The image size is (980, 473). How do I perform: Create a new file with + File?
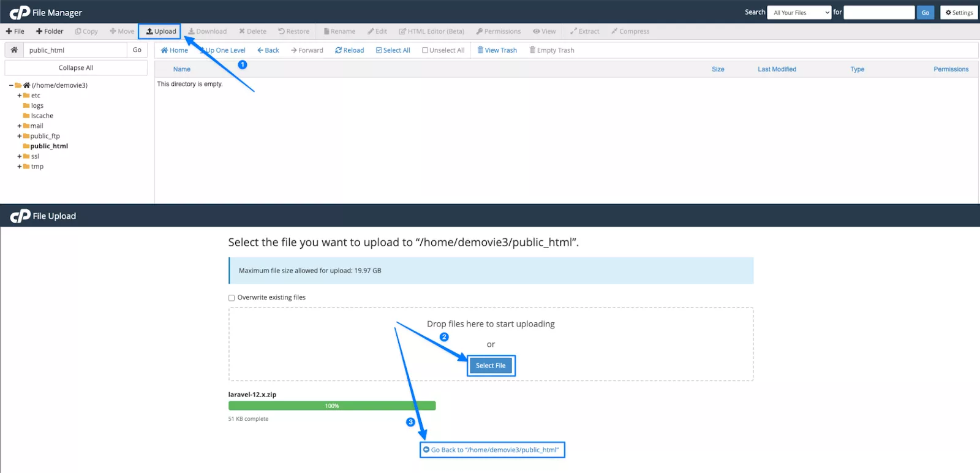[15, 31]
